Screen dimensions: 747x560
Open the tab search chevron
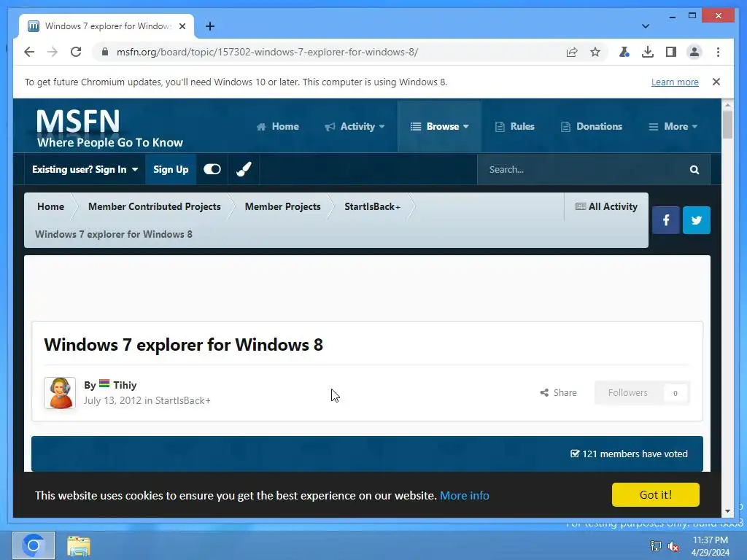point(646,26)
